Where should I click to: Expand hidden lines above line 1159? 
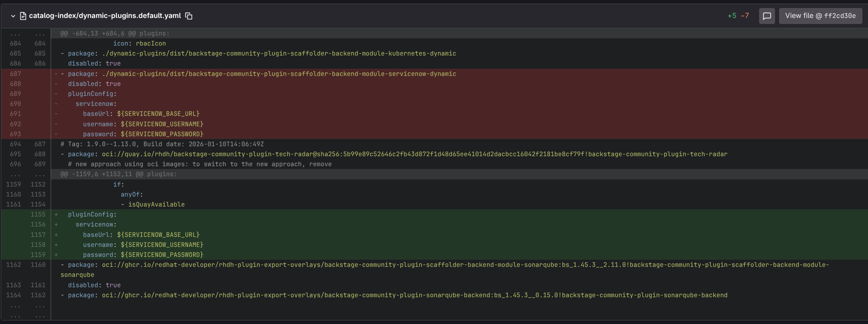point(26,174)
